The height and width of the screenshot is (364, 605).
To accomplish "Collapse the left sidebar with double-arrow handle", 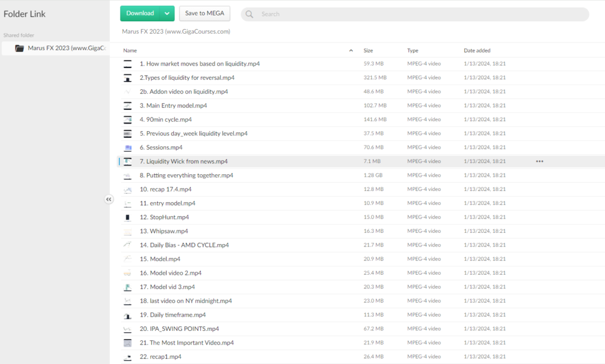I will (x=109, y=200).
